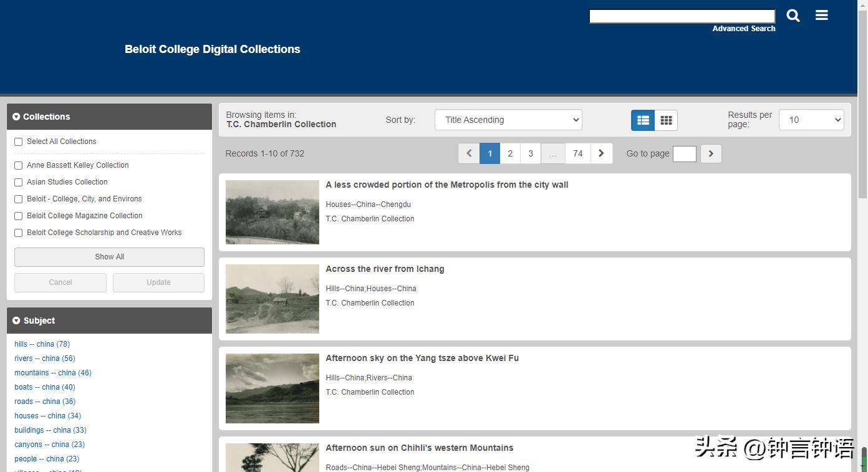This screenshot has width=868, height=472.
Task: Open Advanced Search link
Action: point(744,29)
